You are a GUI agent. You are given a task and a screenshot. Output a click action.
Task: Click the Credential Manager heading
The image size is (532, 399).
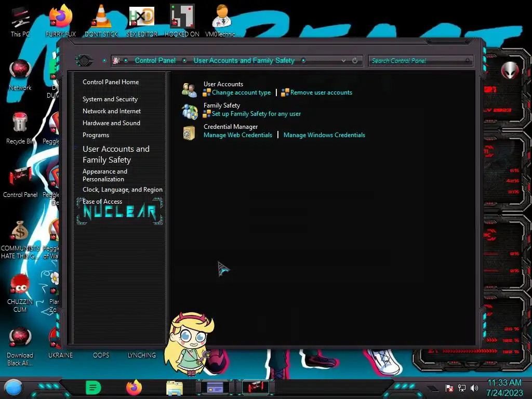click(x=231, y=127)
